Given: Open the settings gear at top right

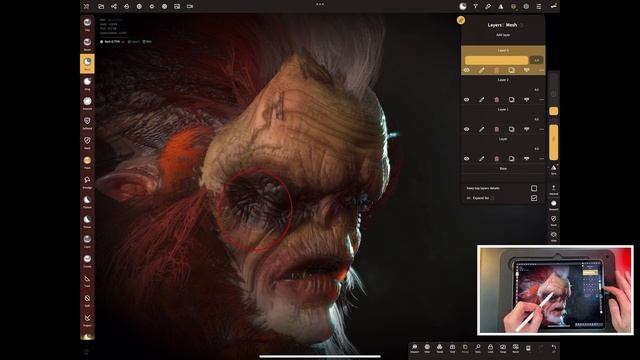Looking at the screenshot, I should 526,6.
